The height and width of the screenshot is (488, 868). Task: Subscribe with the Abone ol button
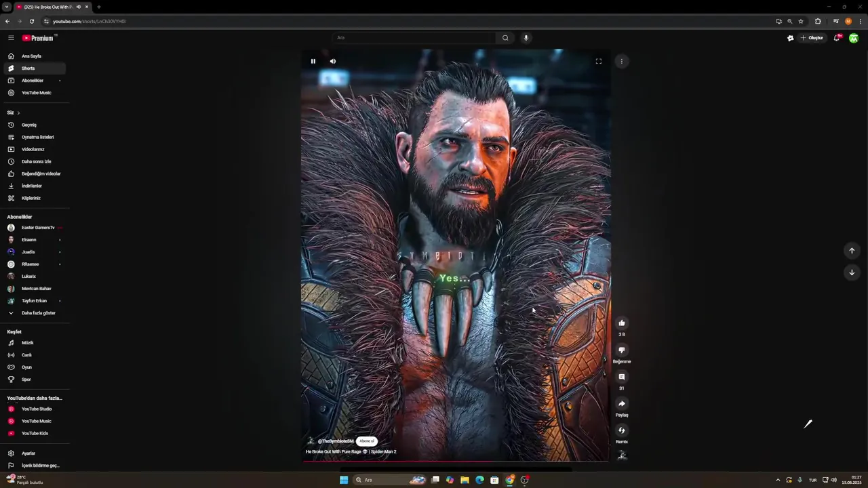tap(366, 441)
